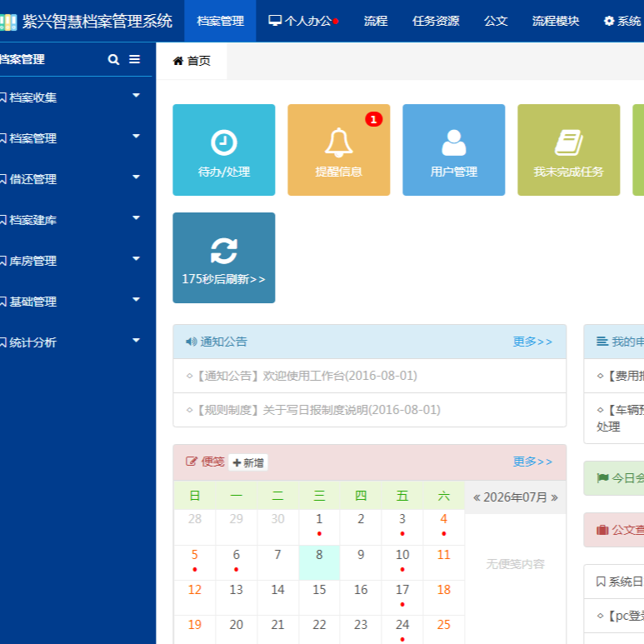
Task: Expand the 档案收集 sidebar menu
Action: point(137,95)
